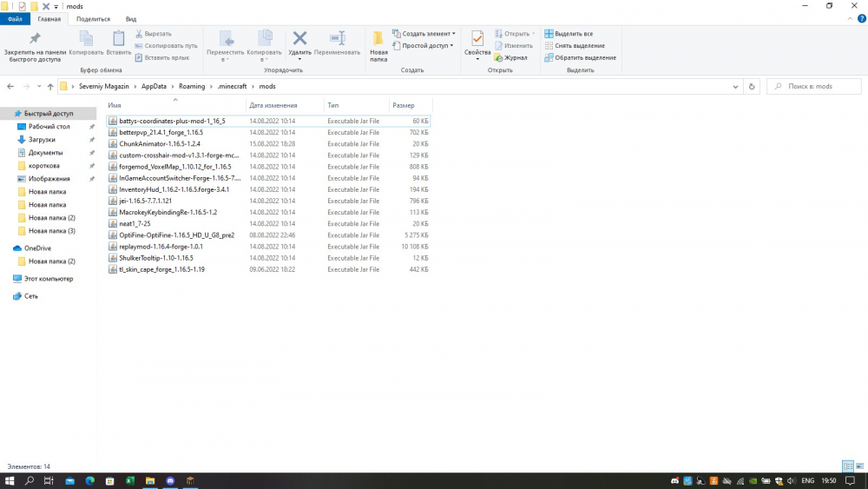
Task: Open Простой доступ dropdown
Action: coord(423,46)
